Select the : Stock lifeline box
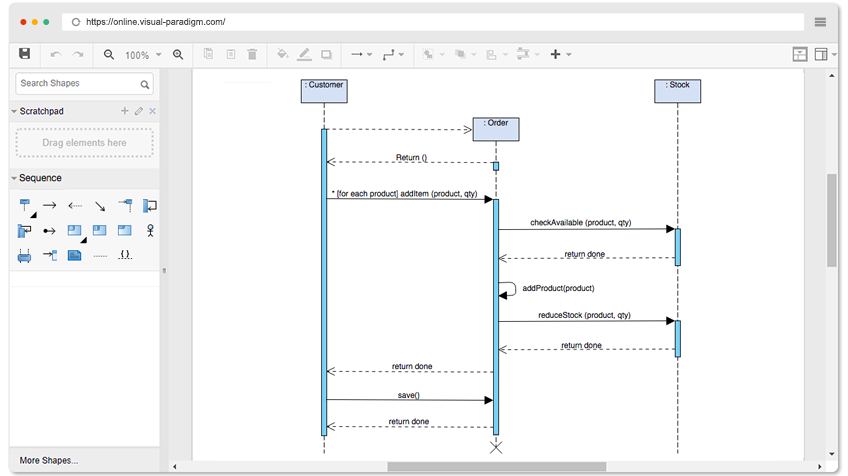Screen dimensions: 848x476 678,91
